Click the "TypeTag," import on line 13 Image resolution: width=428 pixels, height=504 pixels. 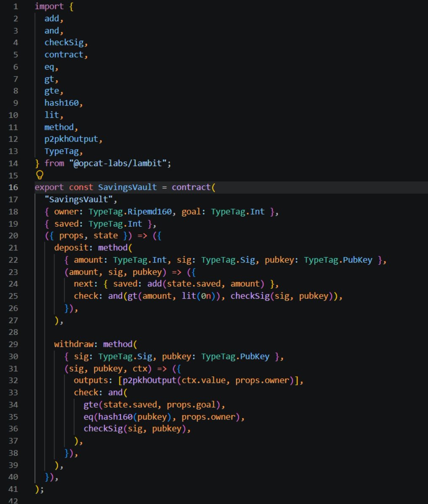pos(64,151)
